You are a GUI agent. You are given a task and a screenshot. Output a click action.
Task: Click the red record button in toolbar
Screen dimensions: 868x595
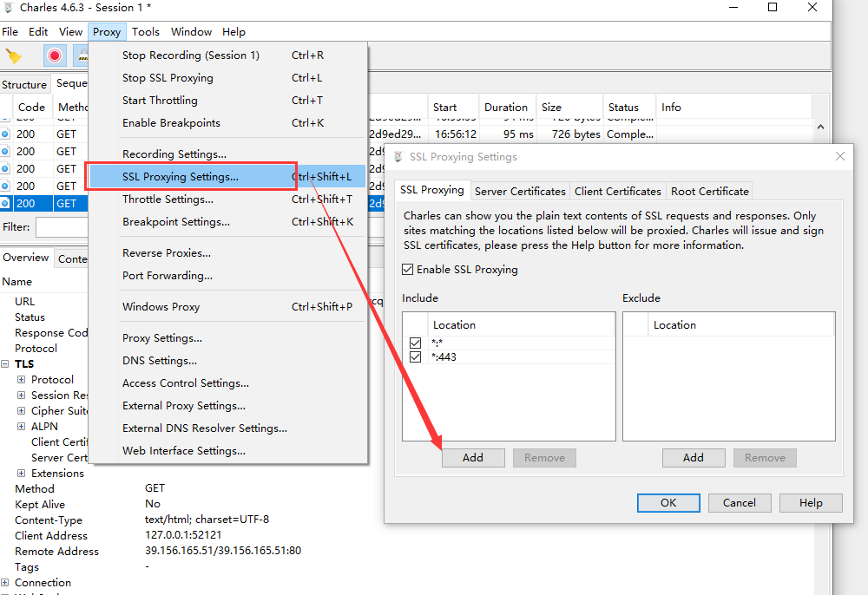click(55, 56)
